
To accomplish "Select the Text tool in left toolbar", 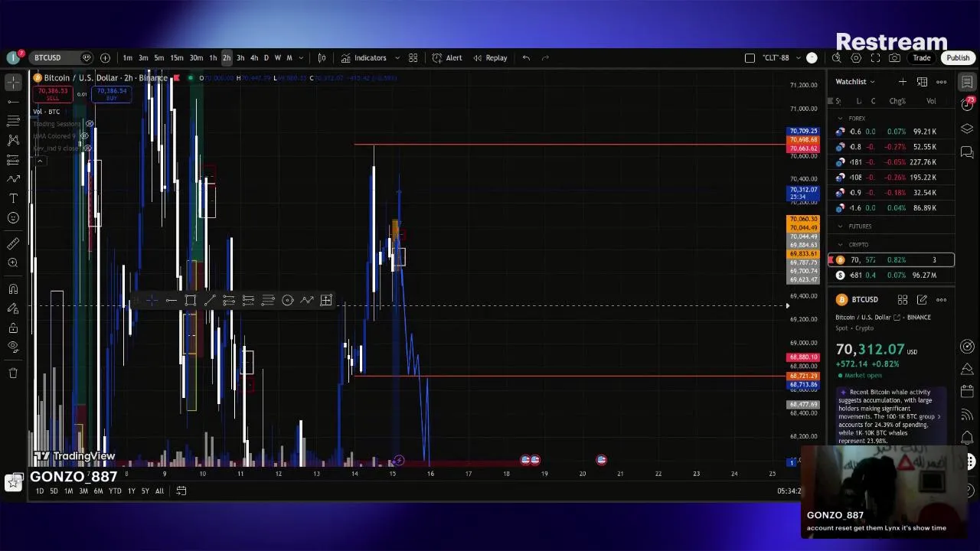I will click(13, 198).
